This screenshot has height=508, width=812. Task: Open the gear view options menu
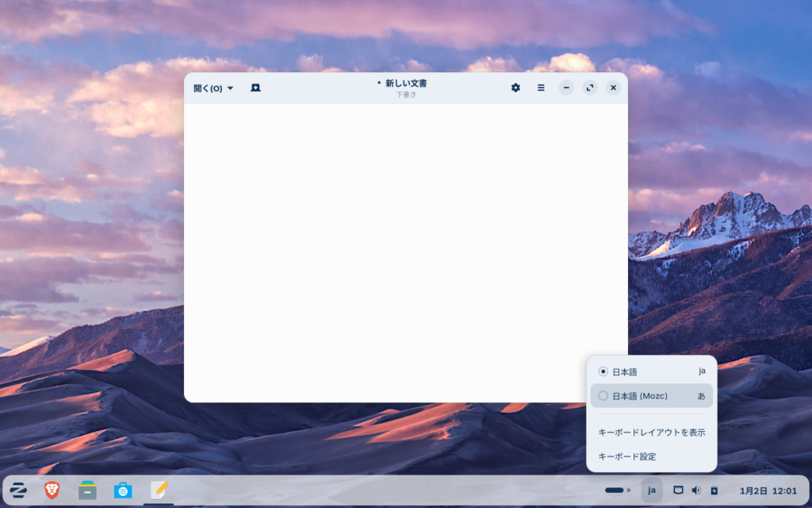tap(515, 88)
